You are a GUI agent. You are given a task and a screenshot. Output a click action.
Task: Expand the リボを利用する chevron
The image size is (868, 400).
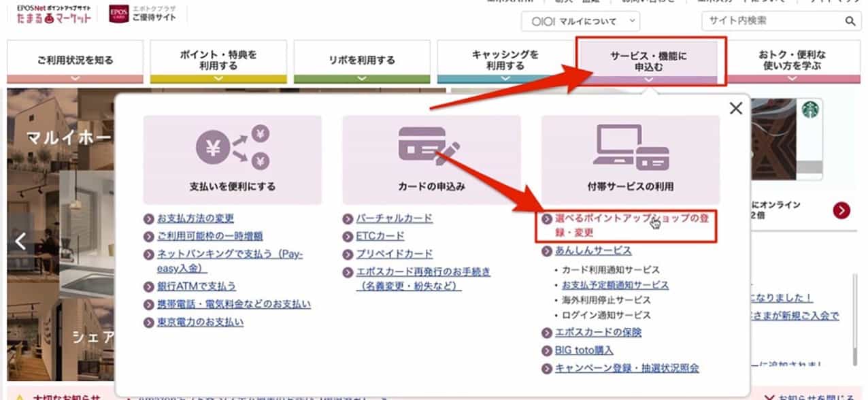coord(362,78)
